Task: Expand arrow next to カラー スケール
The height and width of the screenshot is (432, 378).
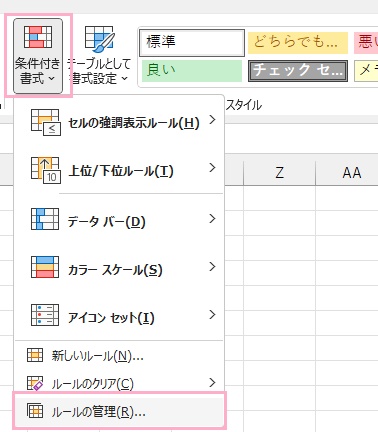Action: (x=212, y=267)
